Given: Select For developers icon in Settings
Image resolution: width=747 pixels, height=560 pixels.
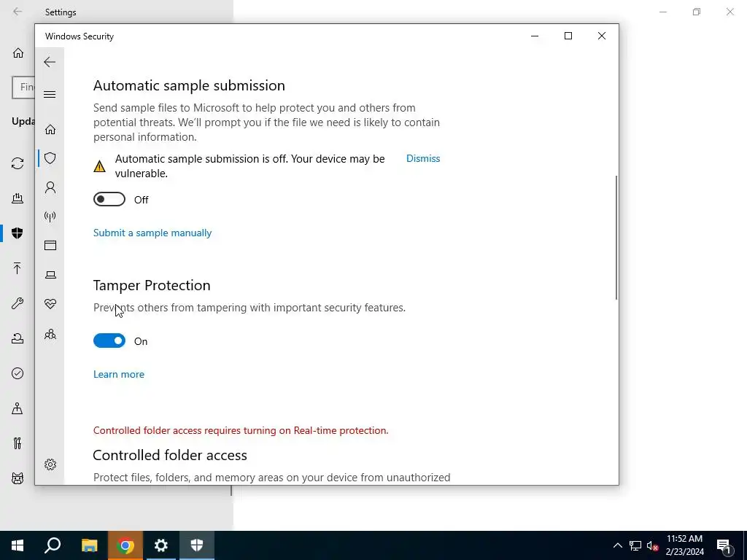Looking at the screenshot, I should pyautogui.click(x=18, y=443).
